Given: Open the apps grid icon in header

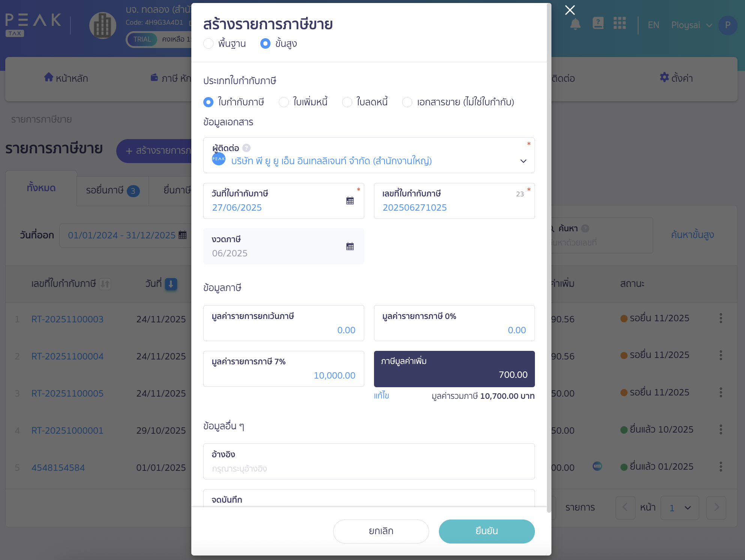Looking at the screenshot, I should coord(620,23).
